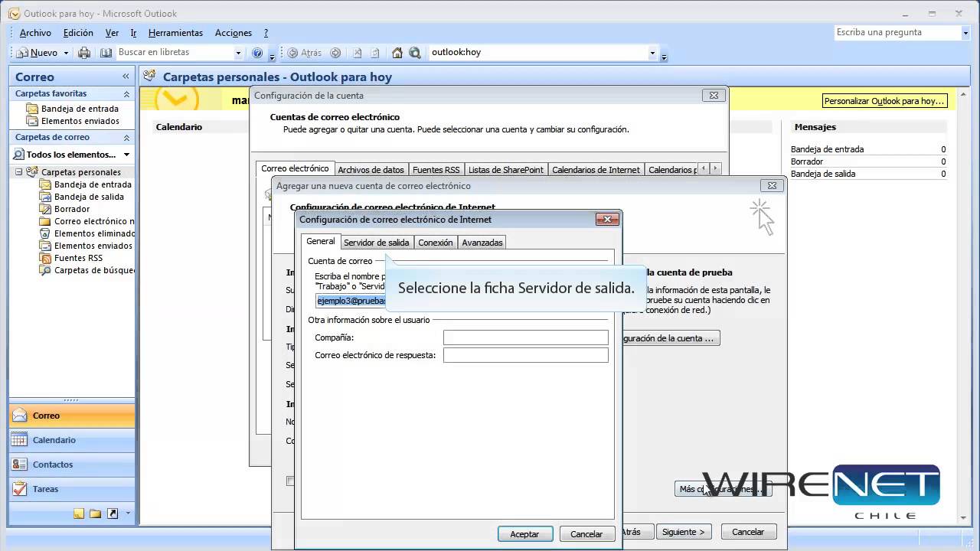Click the Notes icon in navigation pane
980x551 pixels.
(79, 514)
